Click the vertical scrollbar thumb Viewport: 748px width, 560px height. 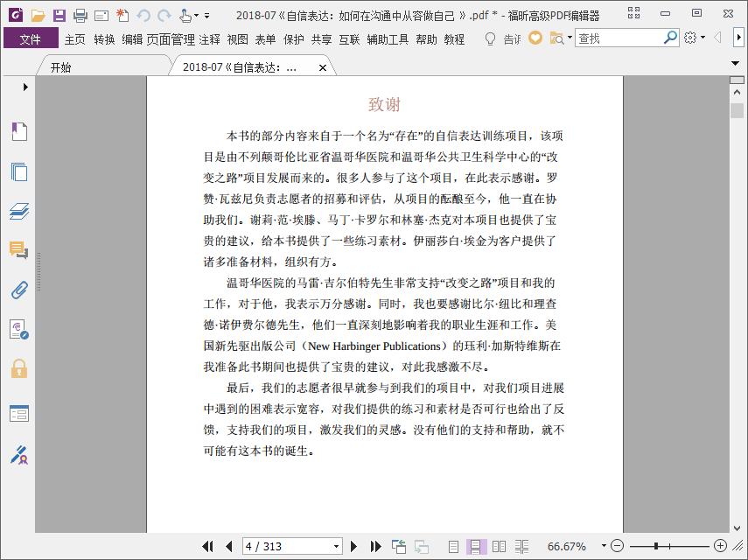click(737, 110)
